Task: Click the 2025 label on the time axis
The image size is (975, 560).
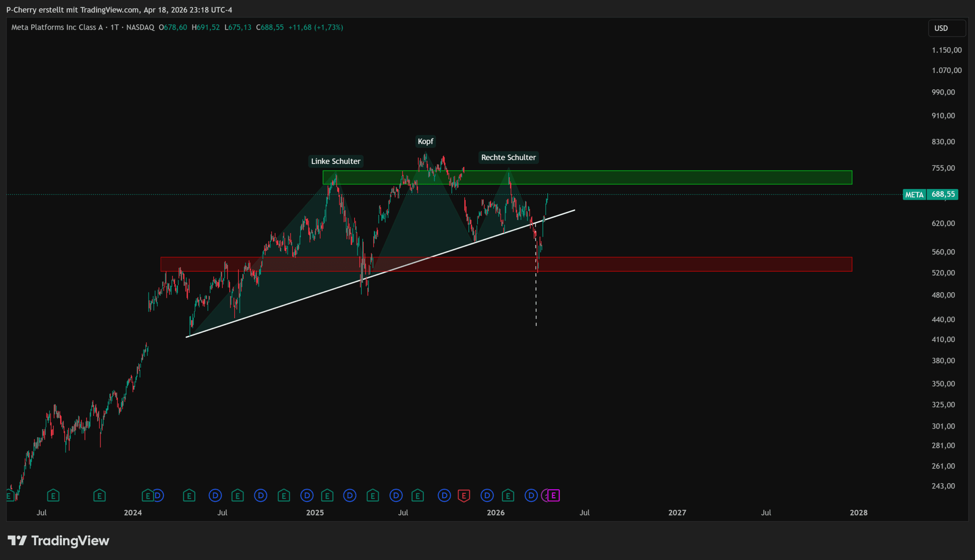Action: coord(315,513)
